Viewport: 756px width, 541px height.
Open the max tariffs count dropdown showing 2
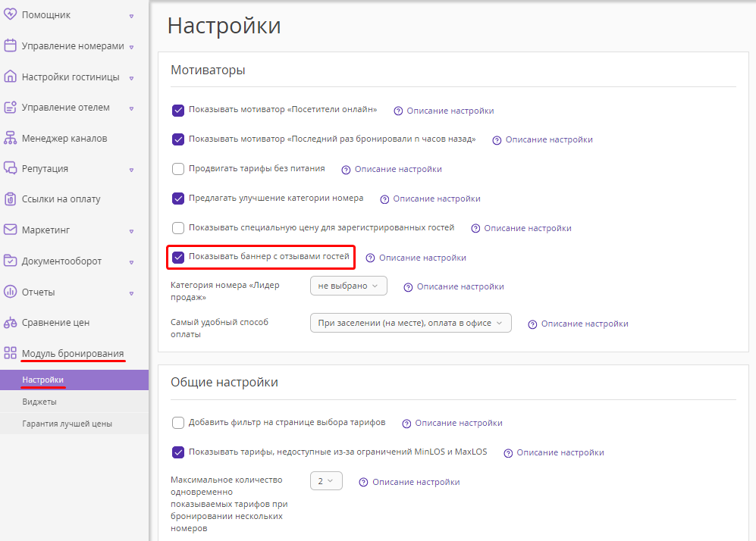pos(326,481)
